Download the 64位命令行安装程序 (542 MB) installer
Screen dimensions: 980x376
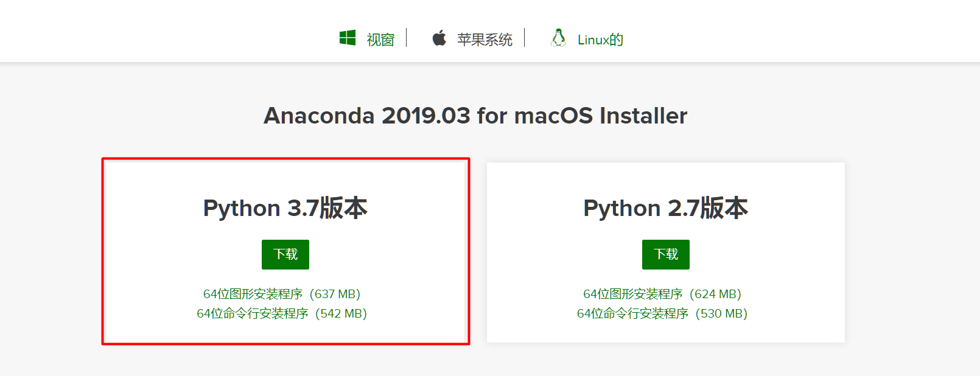tap(281, 314)
